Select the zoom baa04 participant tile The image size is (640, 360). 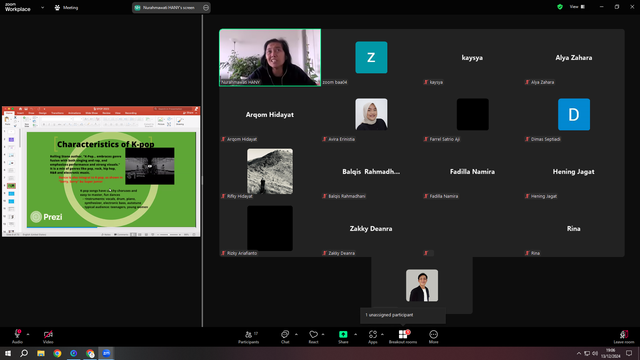371,57
